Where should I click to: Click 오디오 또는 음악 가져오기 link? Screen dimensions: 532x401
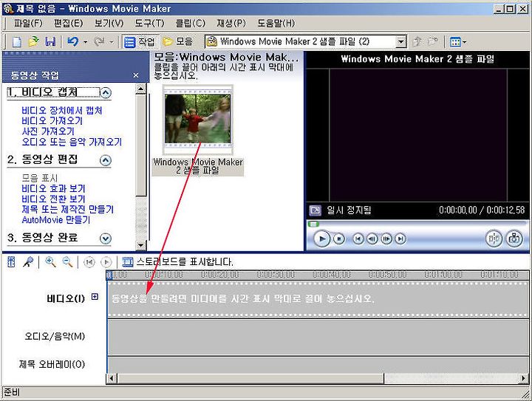[x=72, y=142]
